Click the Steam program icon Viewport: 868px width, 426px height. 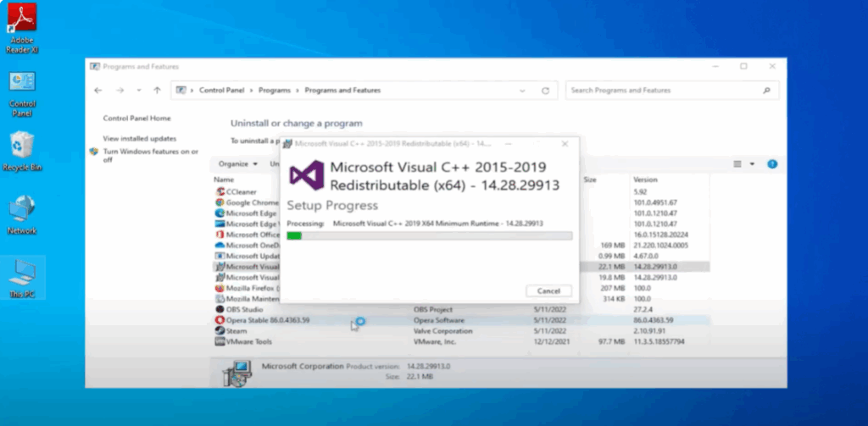(x=220, y=331)
